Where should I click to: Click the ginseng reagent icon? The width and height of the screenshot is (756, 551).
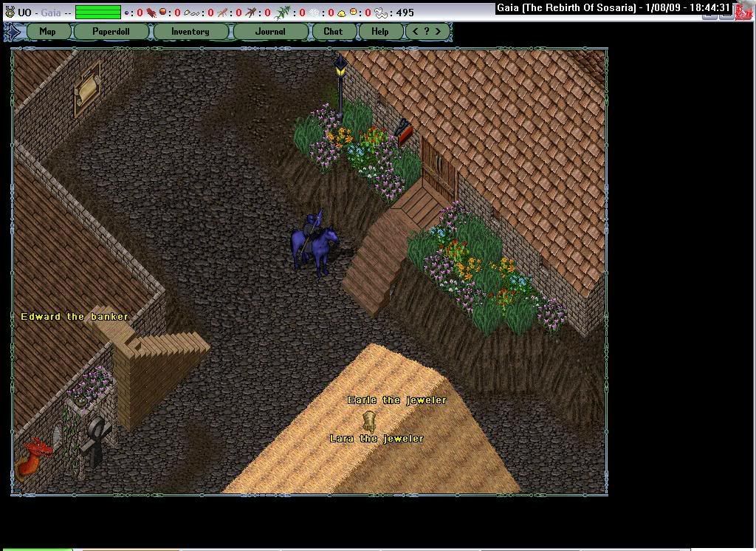pyautogui.click(x=222, y=13)
